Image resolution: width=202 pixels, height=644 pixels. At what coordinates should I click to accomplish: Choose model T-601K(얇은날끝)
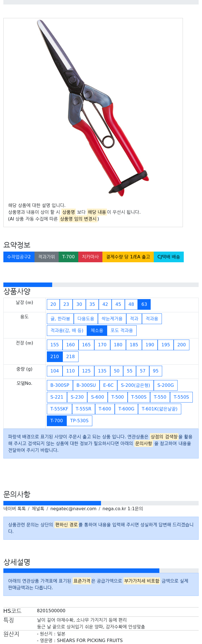tap(159, 409)
